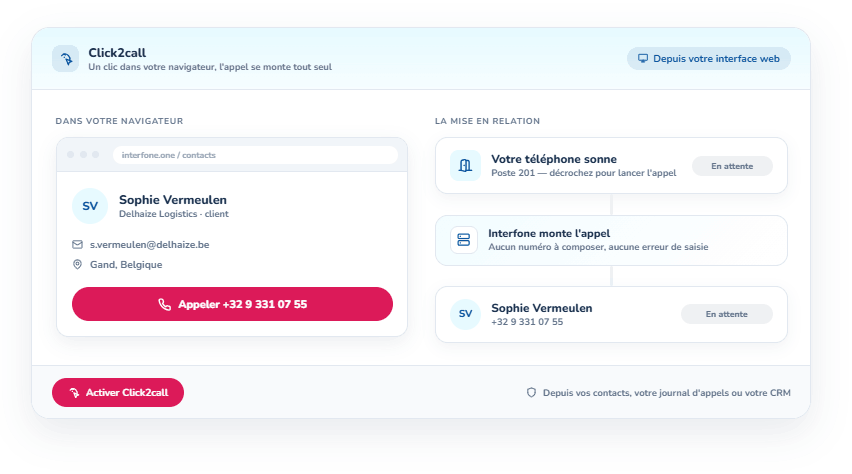Click the 'Votre téléphone sonne' step title
852x474 pixels.
pyautogui.click(x=554, y=159)
